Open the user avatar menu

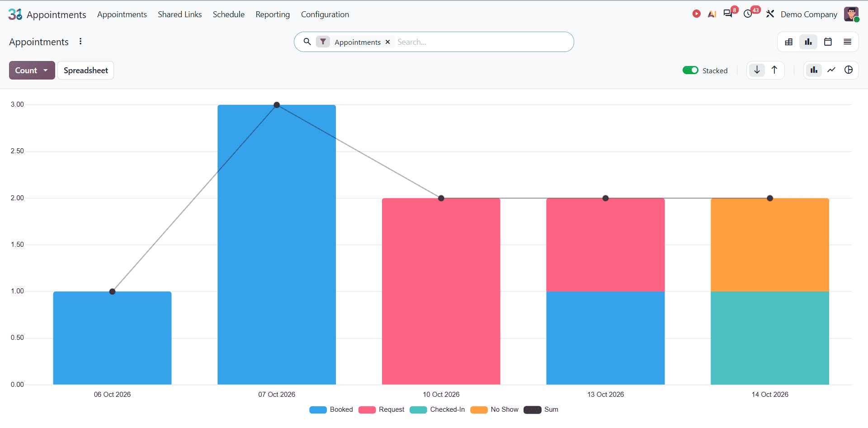click(x=851, y=14)
